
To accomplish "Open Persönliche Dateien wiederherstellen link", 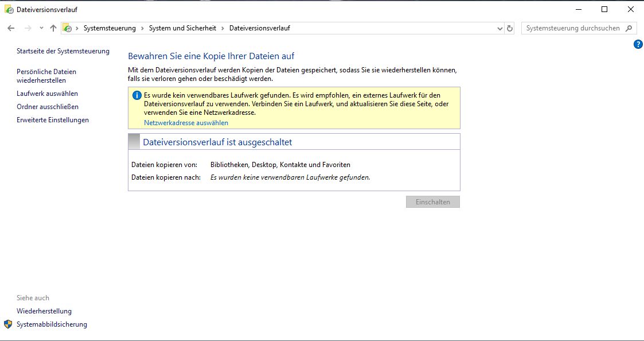I will click(46, 76).
